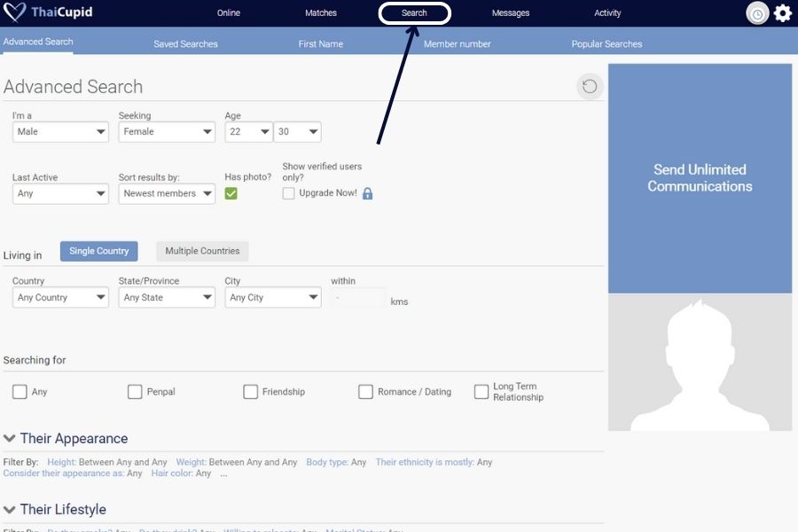Enable the Romance / Dating checkbox
The image size is (798, 532).
tap(365, 392)
